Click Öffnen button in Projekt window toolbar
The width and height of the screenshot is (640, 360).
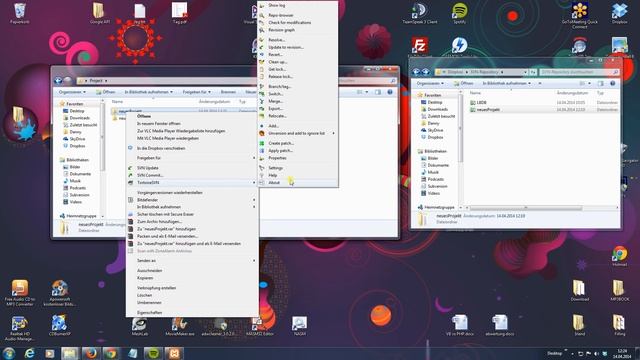tap(106, 92)
